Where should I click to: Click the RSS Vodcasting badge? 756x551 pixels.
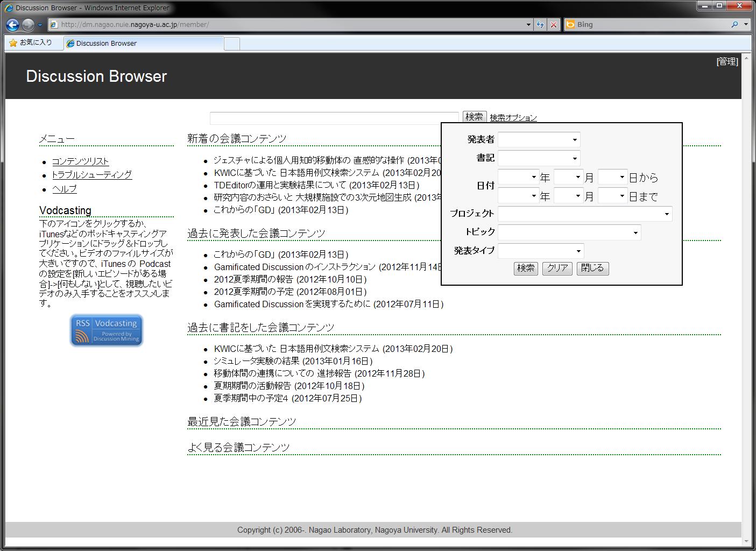(107, 330)
